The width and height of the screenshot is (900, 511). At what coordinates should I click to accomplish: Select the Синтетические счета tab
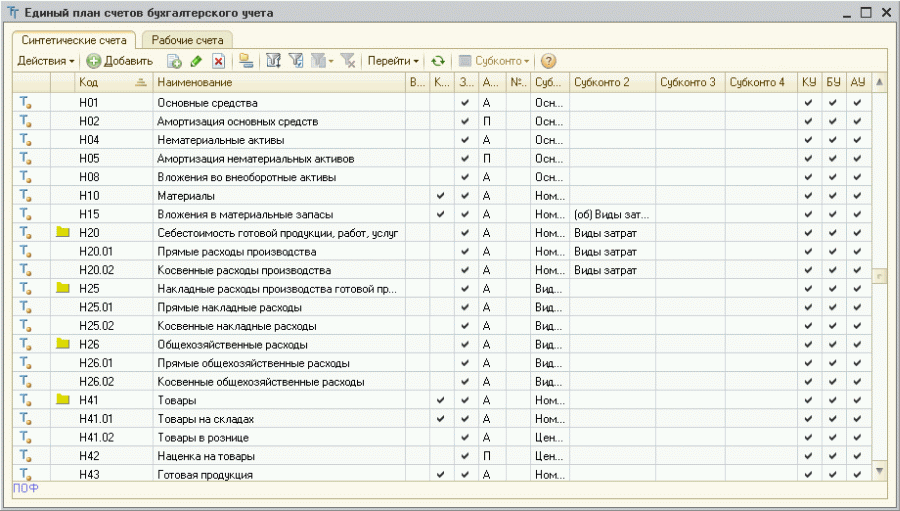tap(74, 40)
